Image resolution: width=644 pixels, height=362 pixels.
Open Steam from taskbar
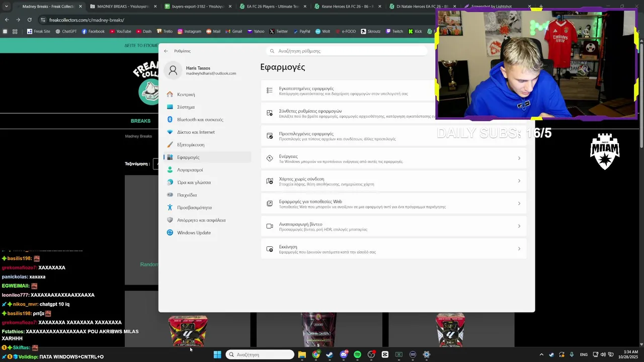(x=330, y=354)
